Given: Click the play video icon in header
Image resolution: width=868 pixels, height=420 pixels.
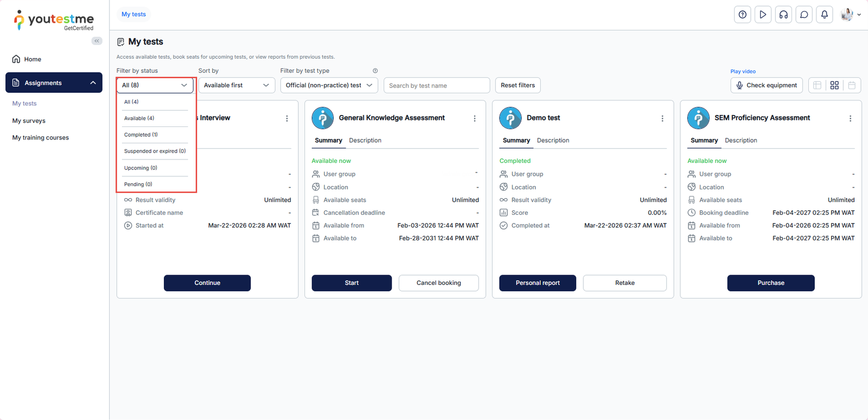Looking at the screenshot, I should 763,15.
